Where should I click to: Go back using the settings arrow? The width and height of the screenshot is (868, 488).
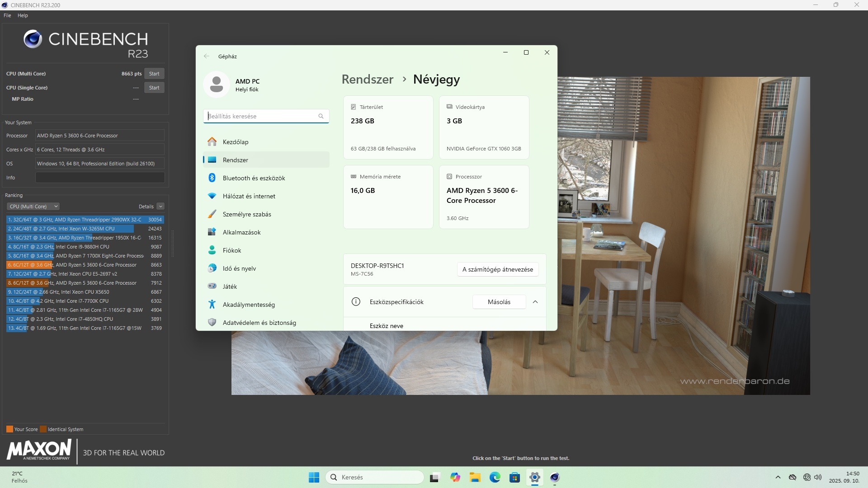(207, 56)
